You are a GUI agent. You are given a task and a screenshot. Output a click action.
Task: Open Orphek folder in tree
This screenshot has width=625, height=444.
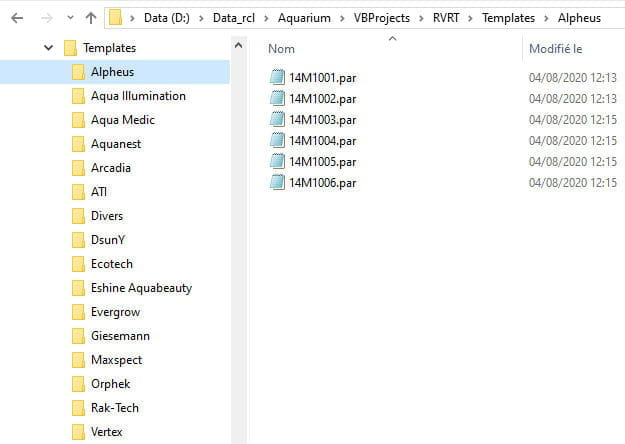click(x=110, y=383)
